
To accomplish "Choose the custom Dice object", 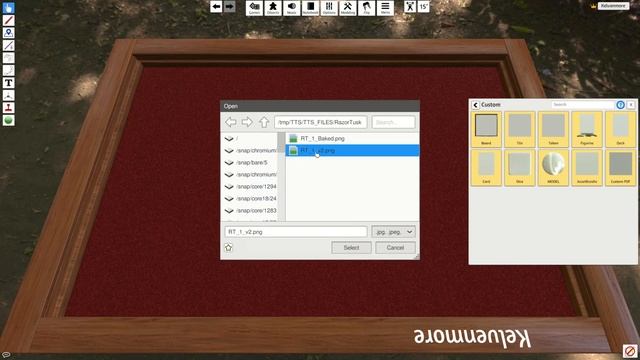I will 520,168.
